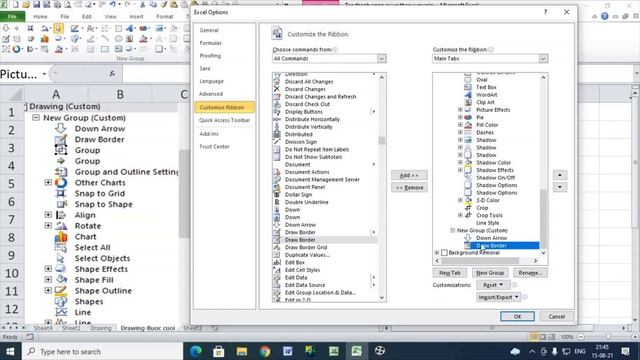
Task: Click the Excel Options help question mark
Action: point(545,12)
